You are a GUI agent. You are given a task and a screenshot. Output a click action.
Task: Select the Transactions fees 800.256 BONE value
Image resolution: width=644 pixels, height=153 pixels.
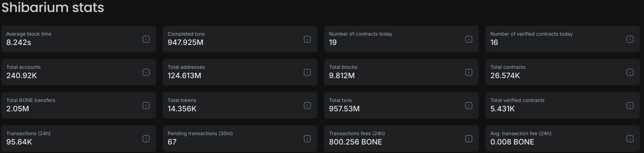[355, 142]
